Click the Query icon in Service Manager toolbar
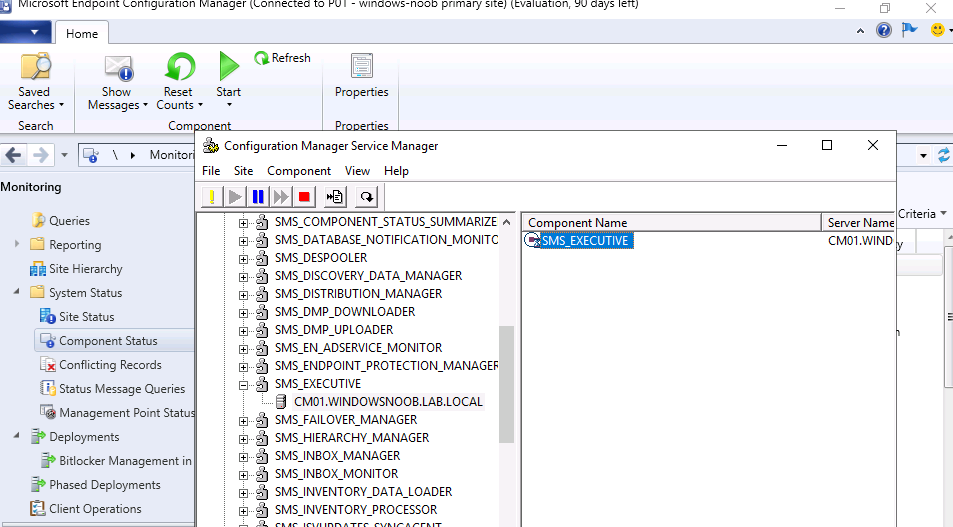Image resolution: width=953 pixels, height=527 pixels. (212, 197)
